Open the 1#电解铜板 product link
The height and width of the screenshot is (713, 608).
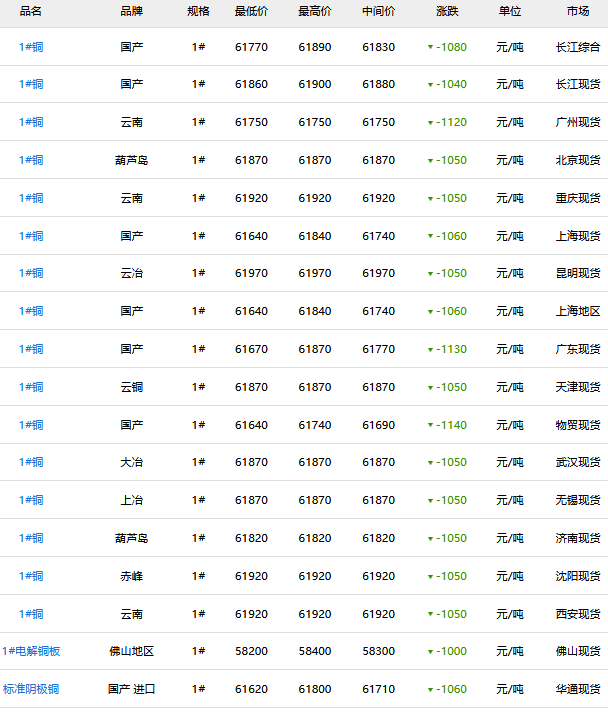point(31,651)
